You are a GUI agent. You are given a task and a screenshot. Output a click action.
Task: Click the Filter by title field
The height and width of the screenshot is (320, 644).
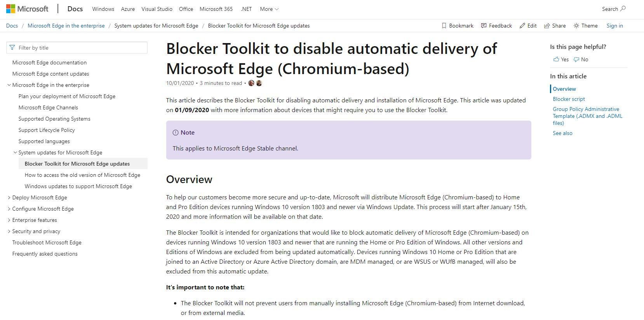(77, 48)
